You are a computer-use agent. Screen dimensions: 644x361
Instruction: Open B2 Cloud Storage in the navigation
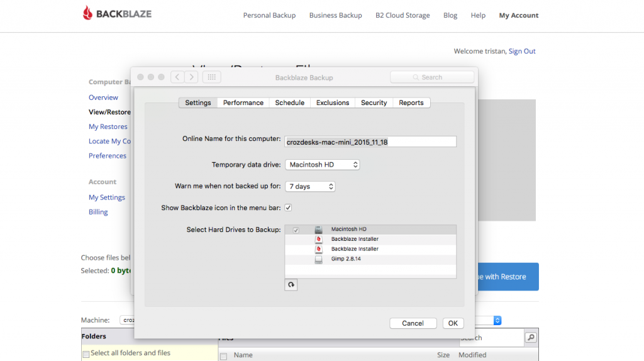click(x=402, y=15)
